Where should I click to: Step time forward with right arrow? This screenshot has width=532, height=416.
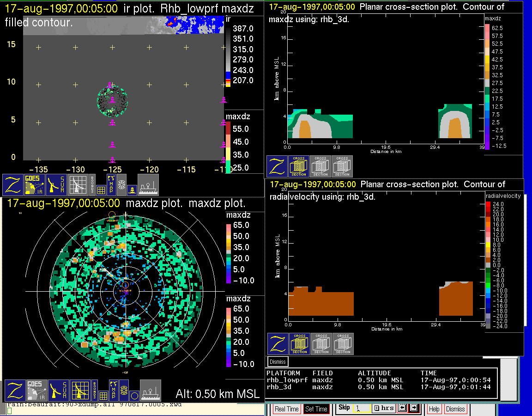414,408
